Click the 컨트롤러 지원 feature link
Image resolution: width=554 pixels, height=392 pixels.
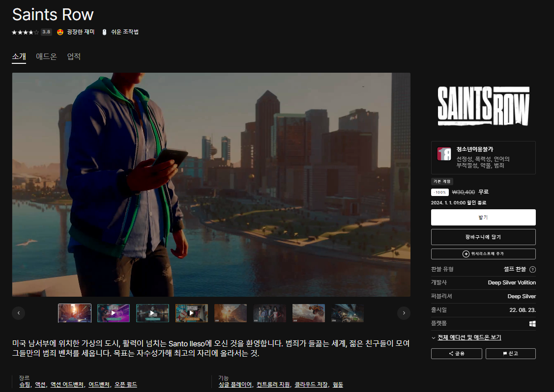point(273,385)
